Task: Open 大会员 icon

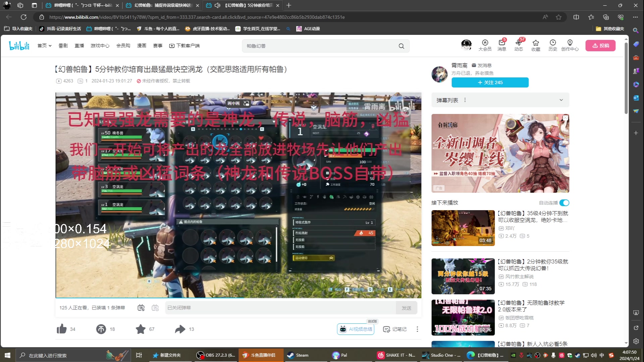Action: pos(485,45)
